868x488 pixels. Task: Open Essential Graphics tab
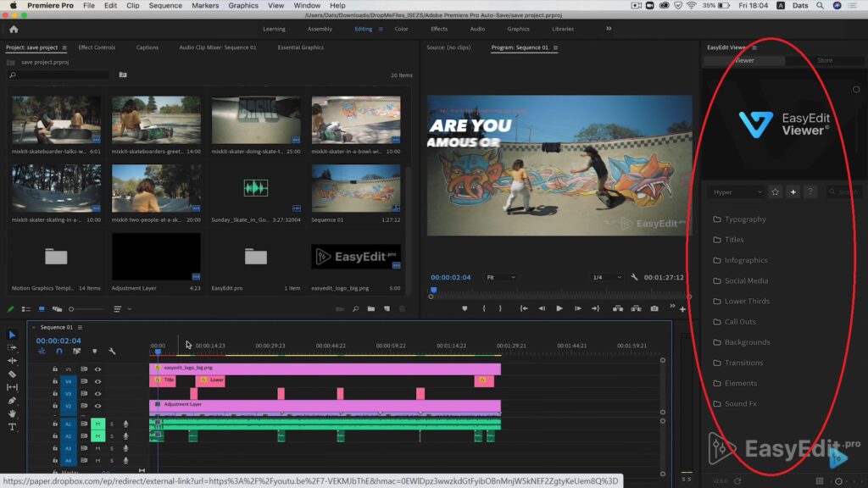301,47
